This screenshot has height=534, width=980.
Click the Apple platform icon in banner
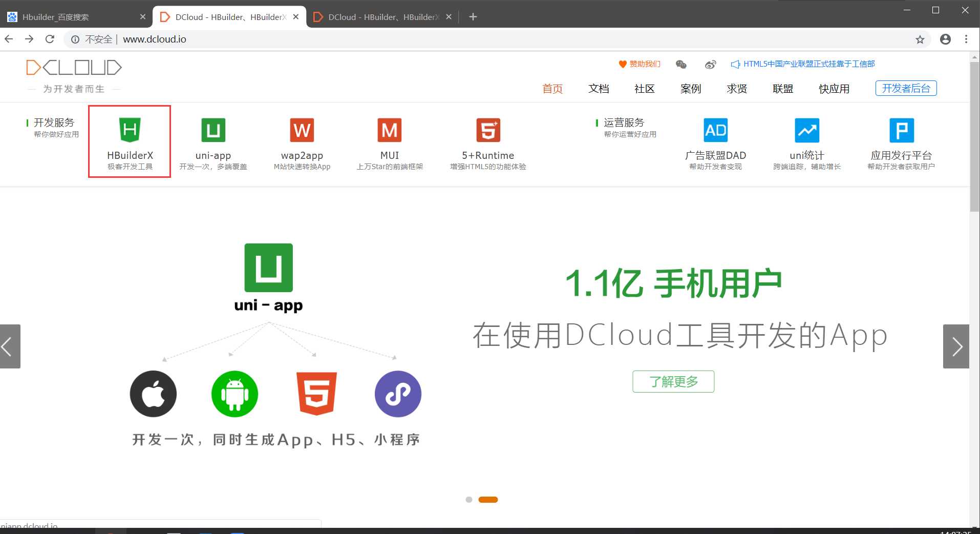point(153,394)
